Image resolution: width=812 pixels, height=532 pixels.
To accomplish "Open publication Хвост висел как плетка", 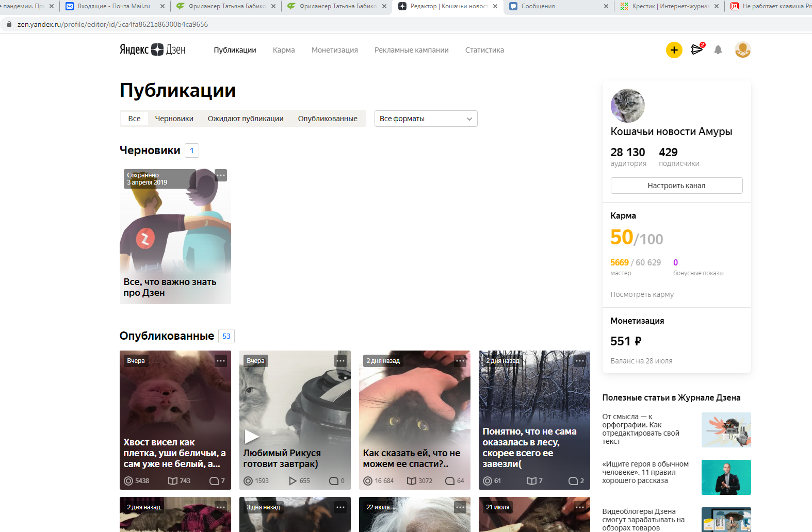I will 175,419.
